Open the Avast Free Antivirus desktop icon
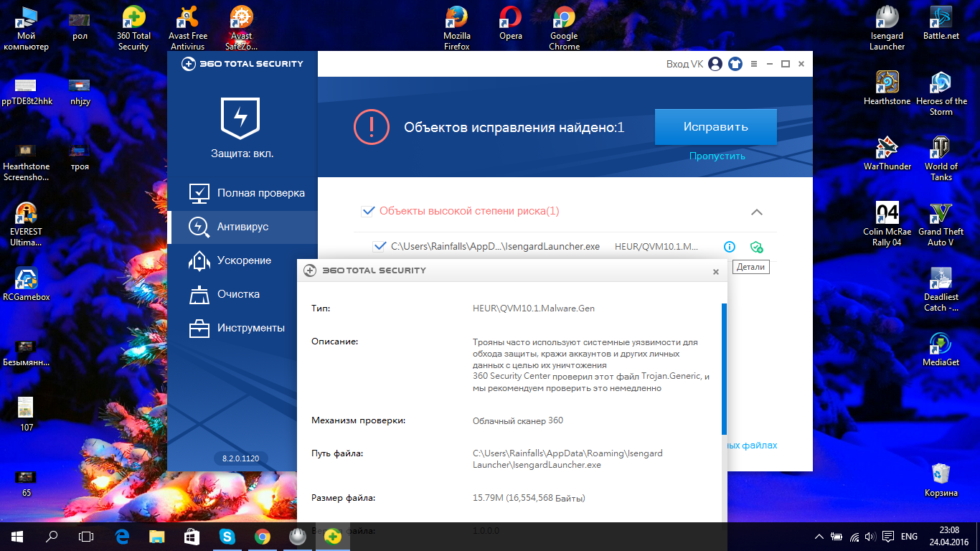 188,29
